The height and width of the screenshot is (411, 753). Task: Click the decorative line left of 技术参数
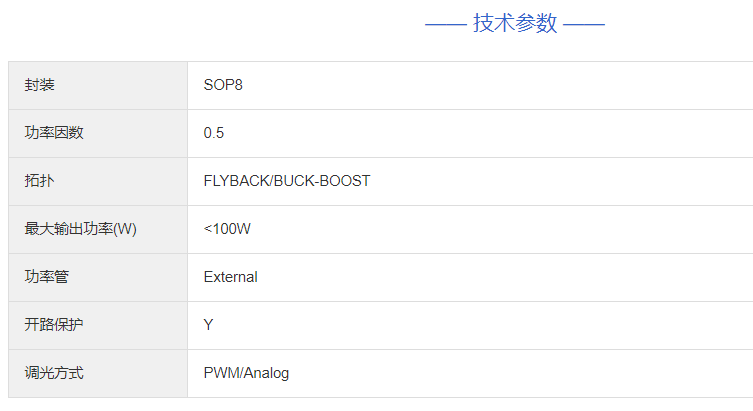446,25
